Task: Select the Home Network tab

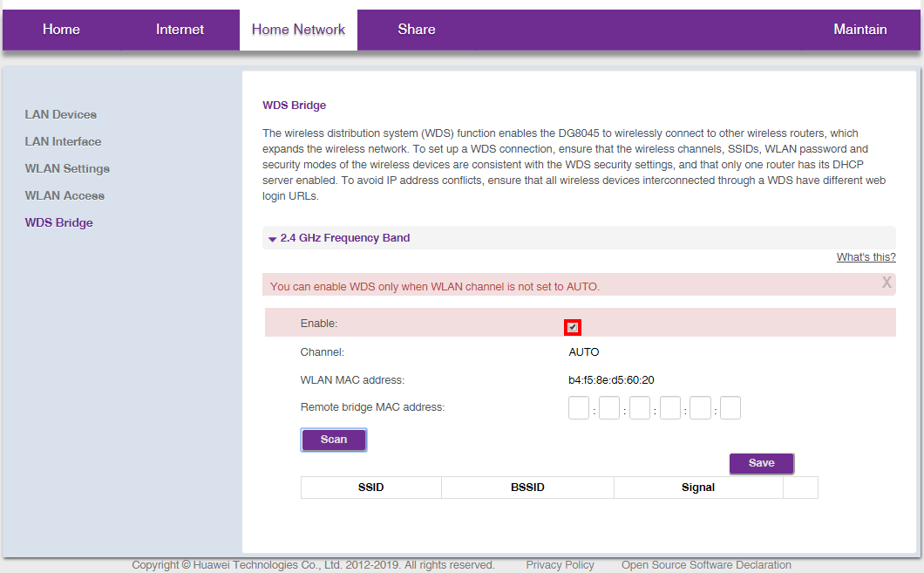Action: point(298,29)
